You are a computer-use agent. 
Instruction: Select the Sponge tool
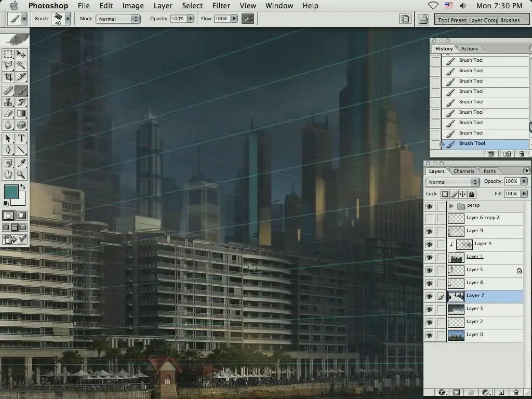(21, 125)
